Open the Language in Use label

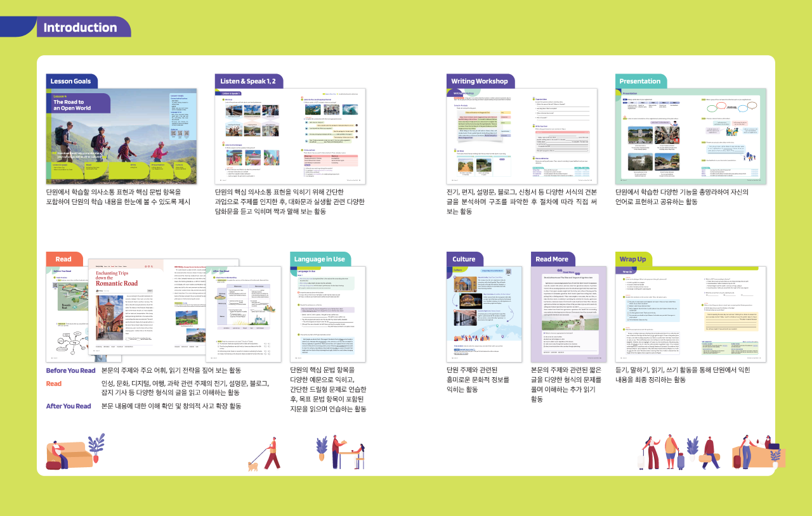pyautogui.click(x=320, y=259)
